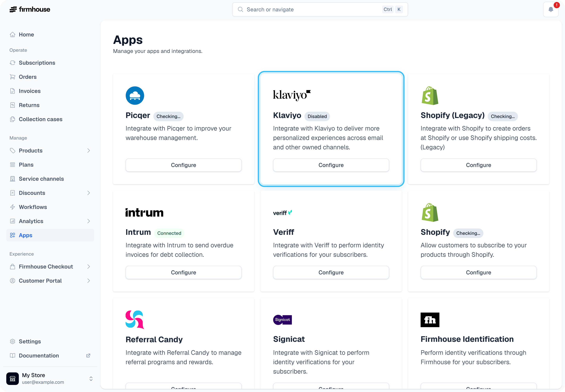Open the Orders page
The height and width of the screenshot is (392, 565).
(x=50, y=77)
